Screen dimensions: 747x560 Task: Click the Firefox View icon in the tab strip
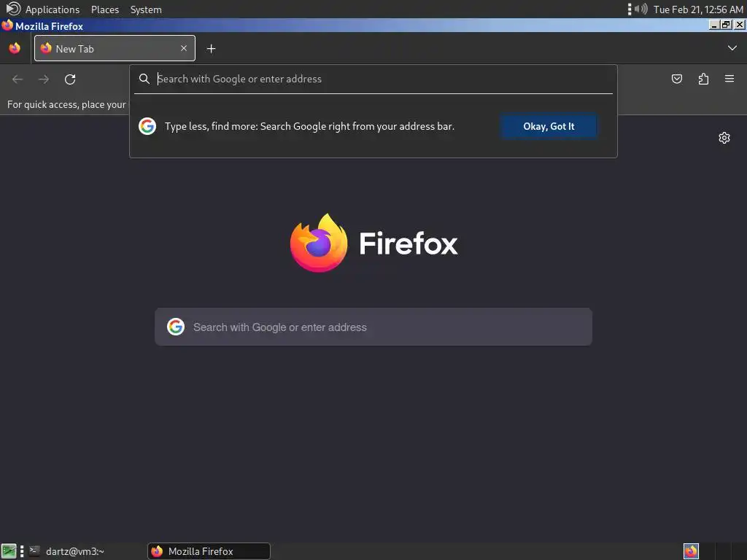[x=15, y=48]
